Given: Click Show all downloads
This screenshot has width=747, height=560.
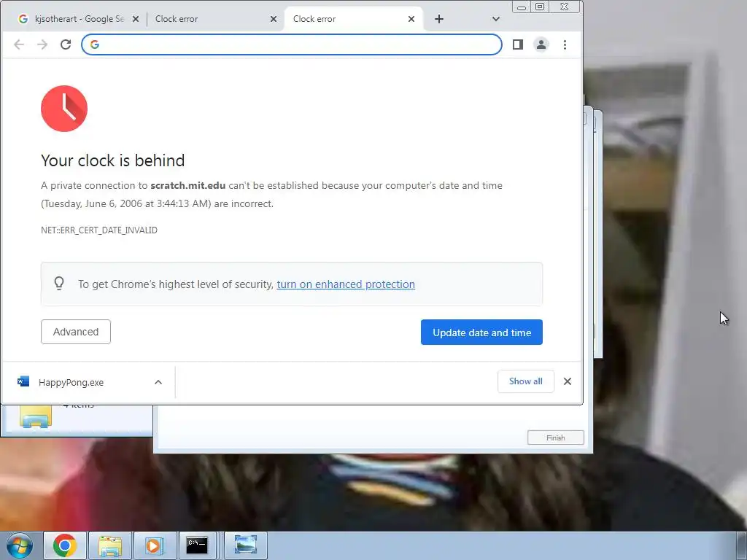Looking at the screenshot, I should [525, 381].
